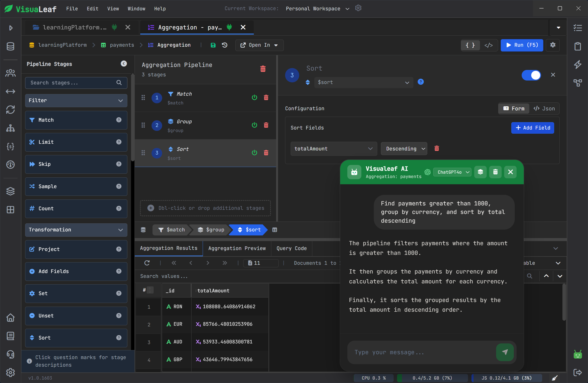Switch to the Query Code tab

tap(292, 248)
